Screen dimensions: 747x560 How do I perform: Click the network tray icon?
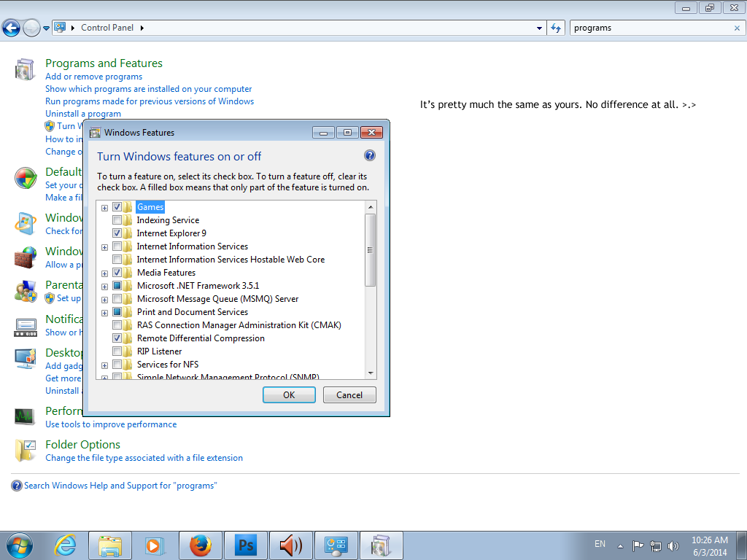pos(656,545)
